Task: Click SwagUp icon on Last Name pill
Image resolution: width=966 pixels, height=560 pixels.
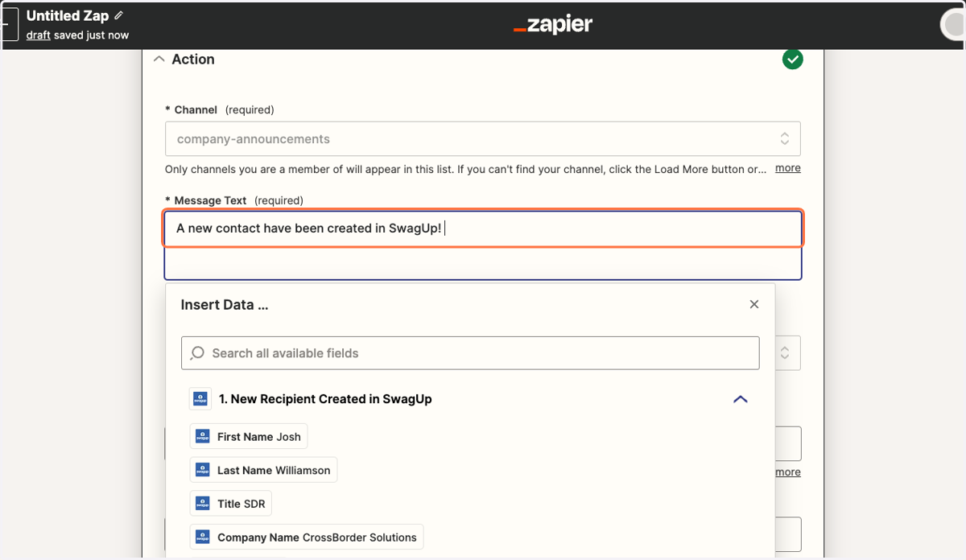Action: click(203, 471)
